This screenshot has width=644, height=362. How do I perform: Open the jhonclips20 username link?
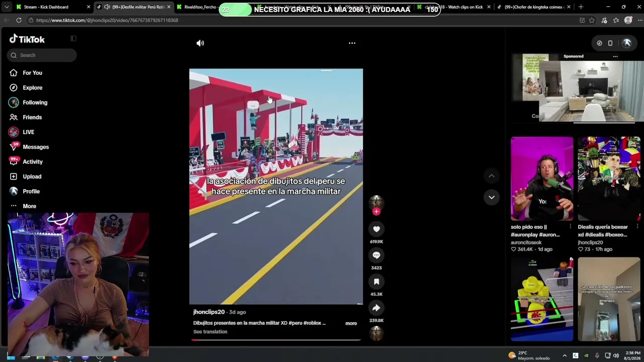(x=209, y=312)
